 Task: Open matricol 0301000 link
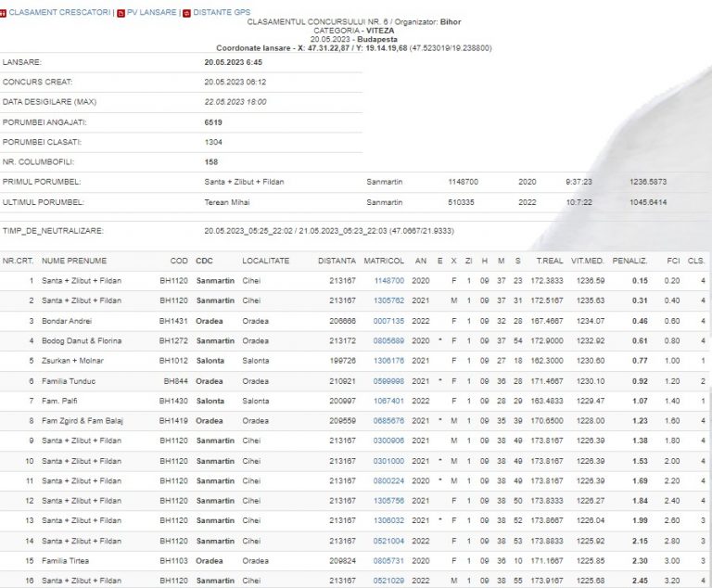(x=388, y=461)
